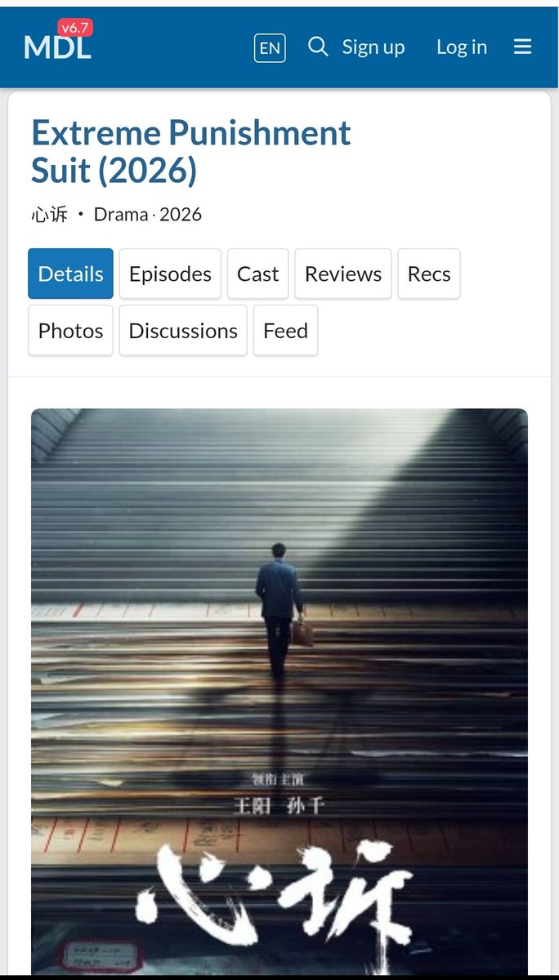Select the Details tab
559x980 pixels.
tap(71, 274)
